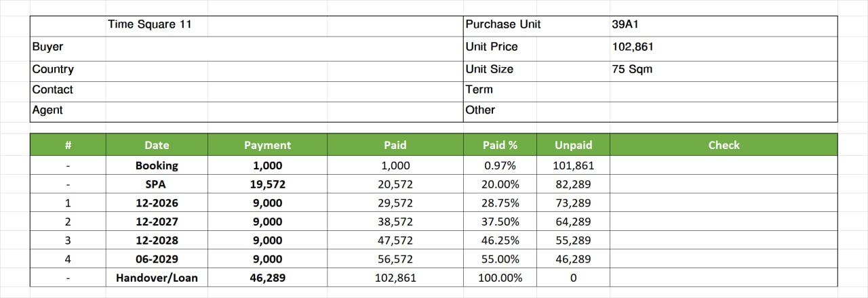The width and height of the screenshot is (868, 298).
Task: Click the green Check column header
Action: 724,145
